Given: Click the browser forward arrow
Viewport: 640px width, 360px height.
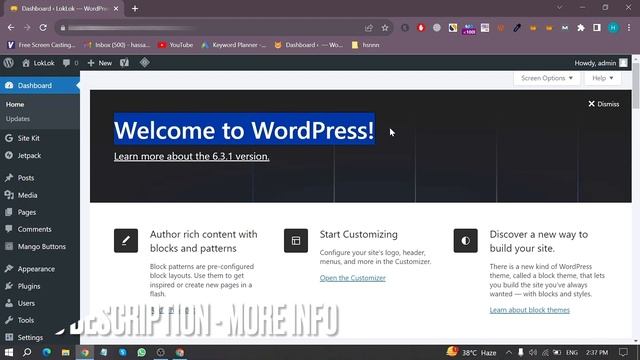Looking at the screenshot, I should click(27, 28).
